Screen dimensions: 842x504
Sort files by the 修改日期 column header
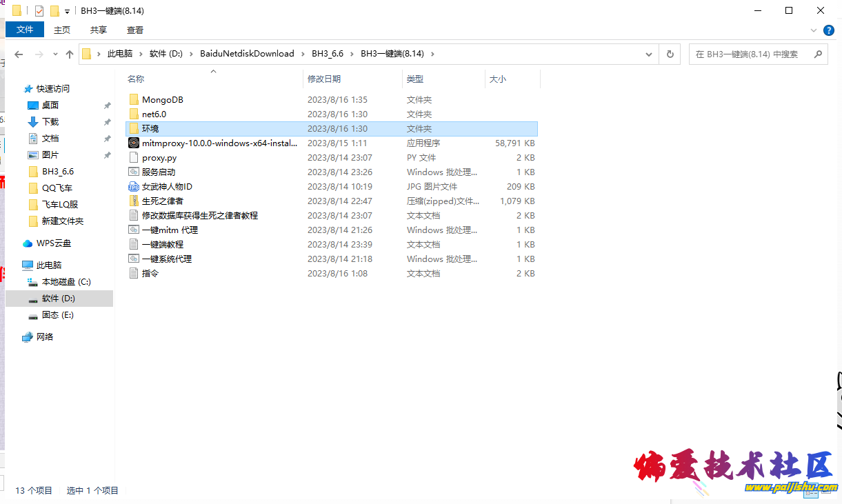pos(324,79)
